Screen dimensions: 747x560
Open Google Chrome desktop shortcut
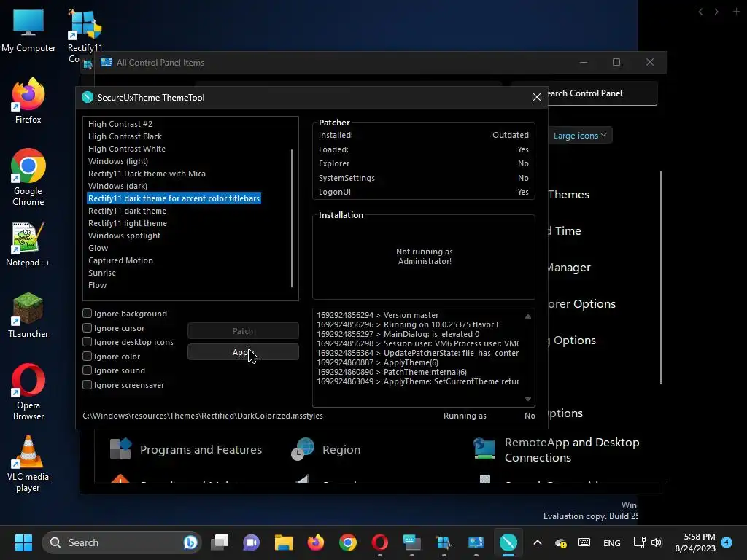(28, 177)
